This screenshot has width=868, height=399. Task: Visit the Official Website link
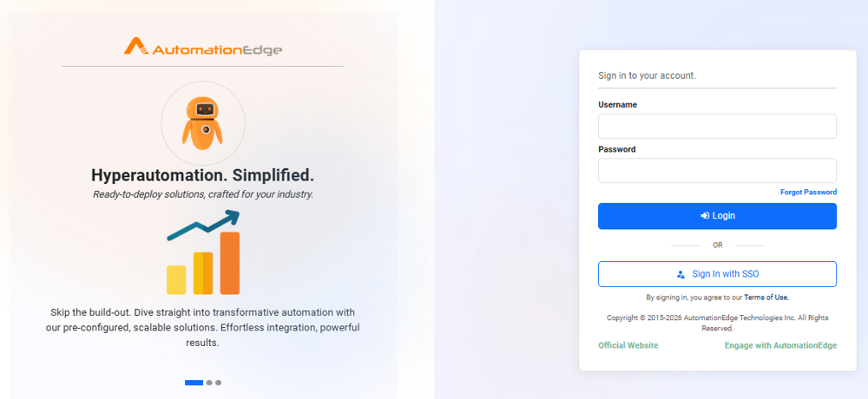628,345
